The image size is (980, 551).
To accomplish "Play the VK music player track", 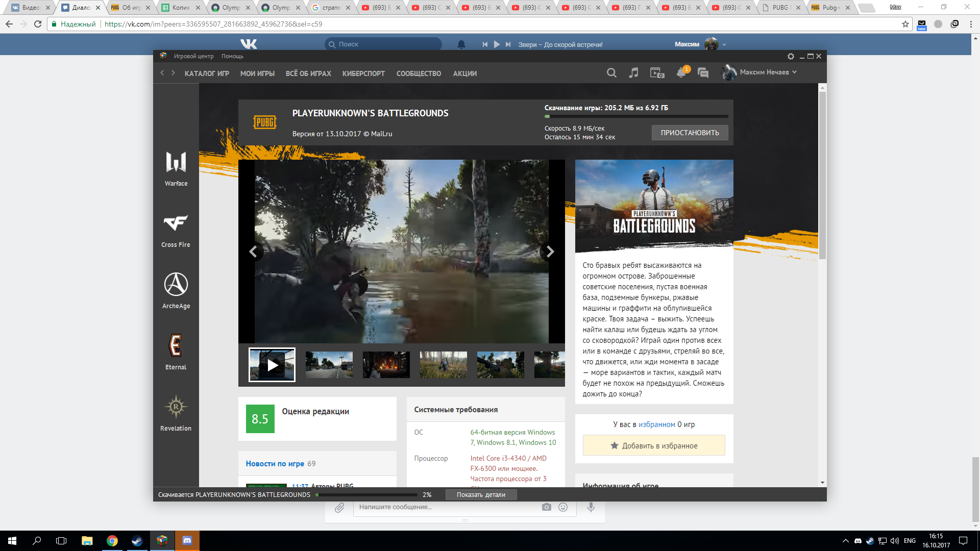I will pyautogui.click(x=497, y=44).
